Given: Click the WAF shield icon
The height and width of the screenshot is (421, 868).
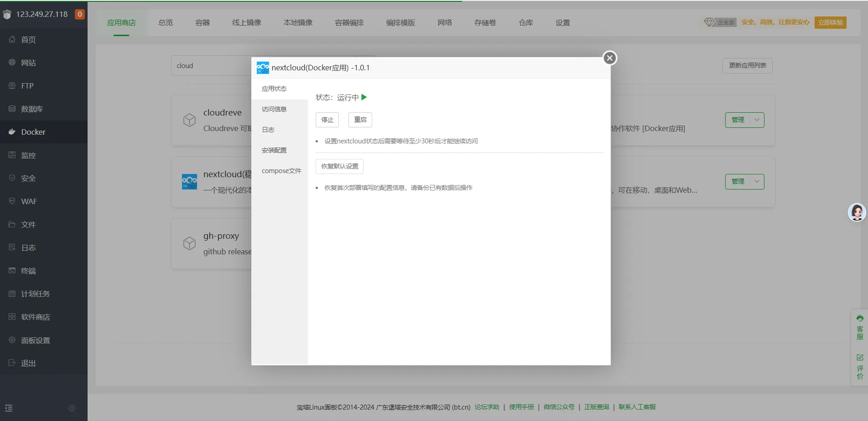Looking at the screenshot, I should pos(12,201).
